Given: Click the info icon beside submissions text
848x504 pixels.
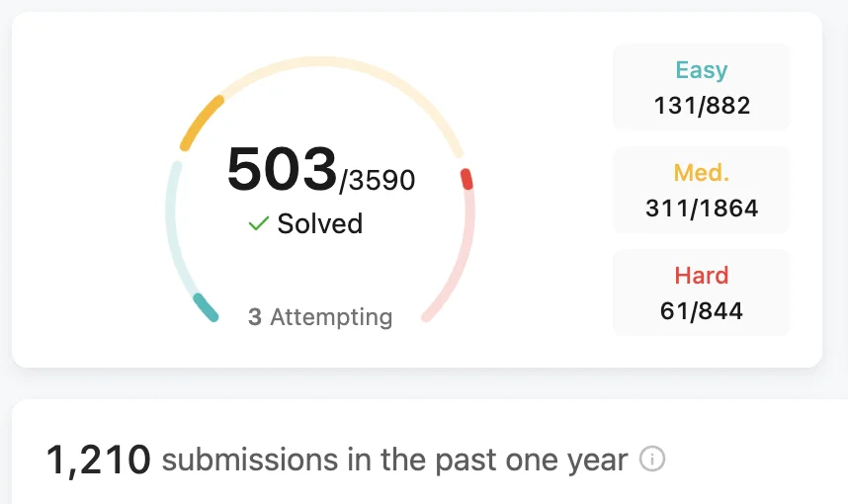Looking at the screenshot, I should (651, 460).
